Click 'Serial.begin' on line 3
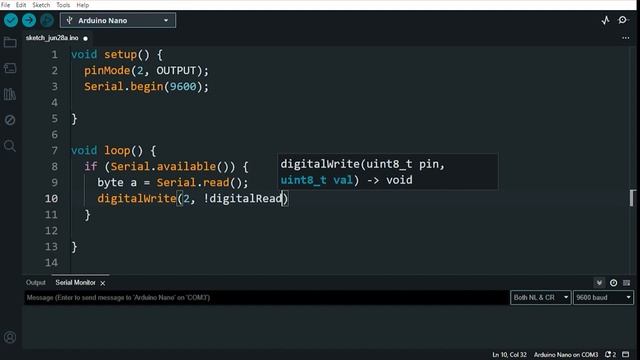The width and height of the screenshot is (640, 360). tap(124, 87)
